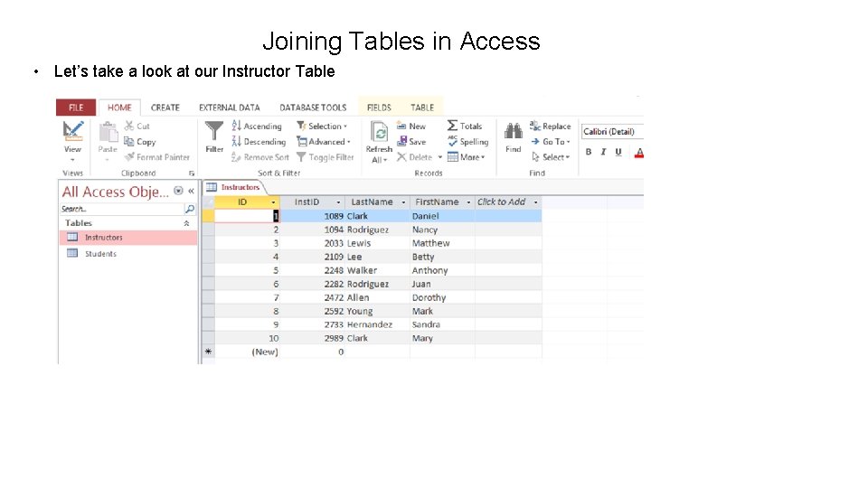Click the Go To arrow icon
868x488 pixels.
pos(535,142)
